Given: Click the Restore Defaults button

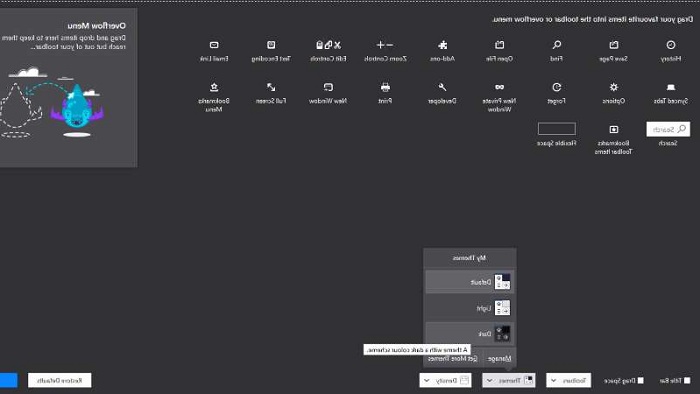Looking at the screenshot, I should point(59,381).
